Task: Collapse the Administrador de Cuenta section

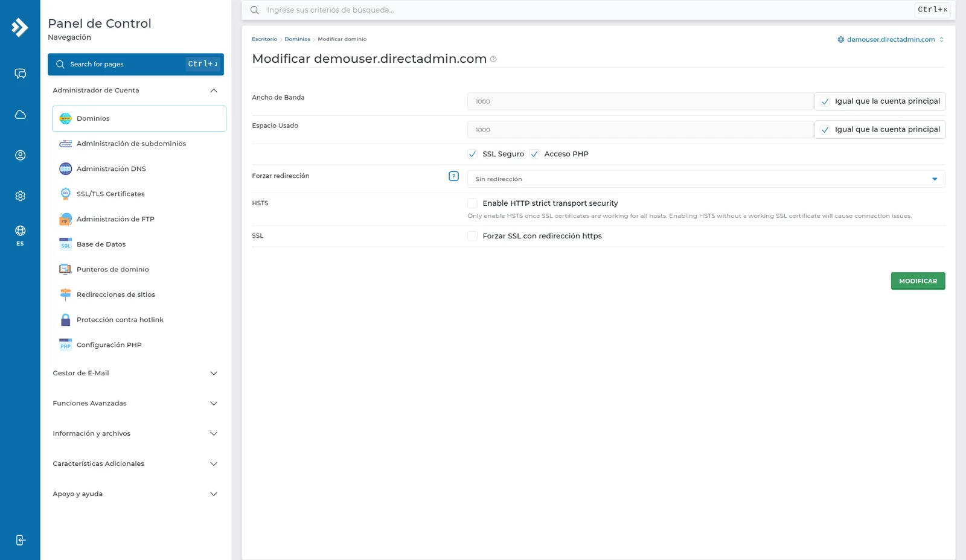Action: [135, 91]
